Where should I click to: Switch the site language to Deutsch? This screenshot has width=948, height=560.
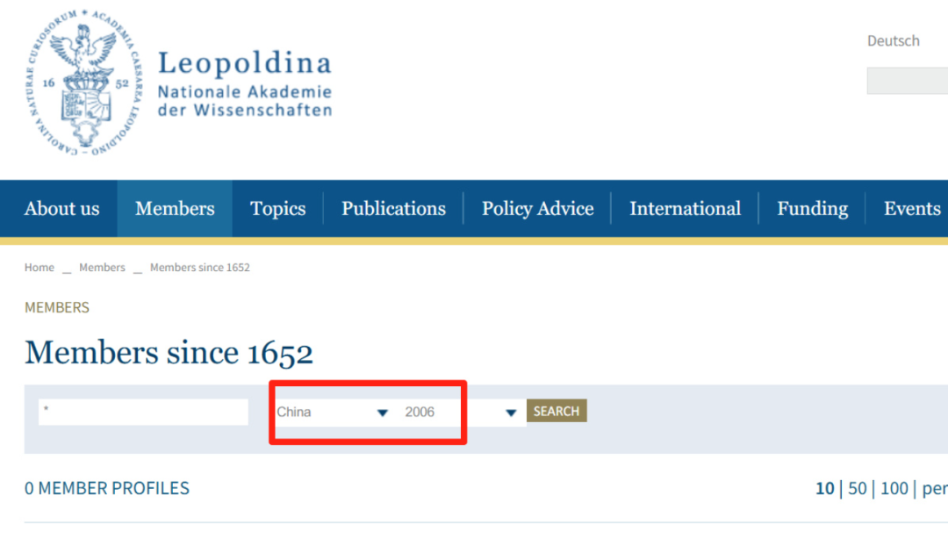[x=893, y=41]
